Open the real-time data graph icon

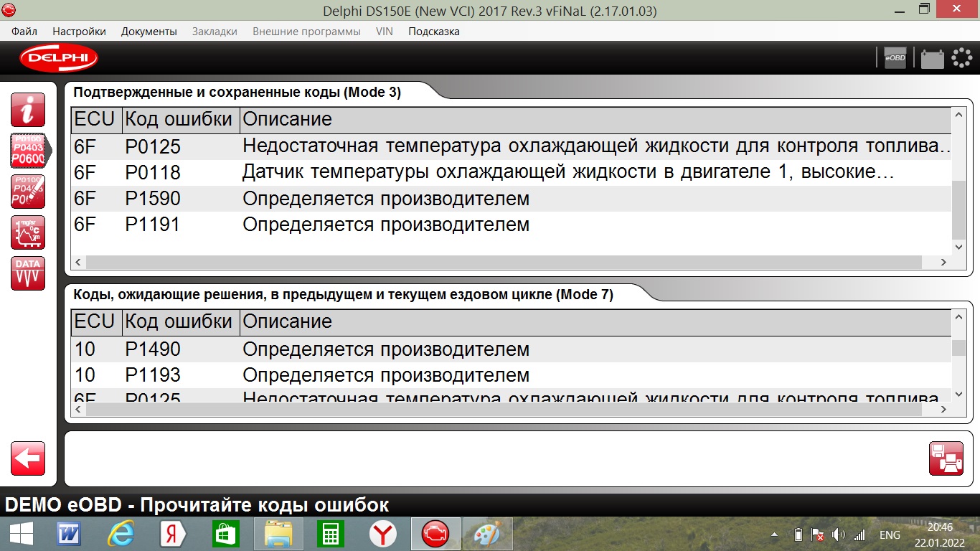pos(28,232)
